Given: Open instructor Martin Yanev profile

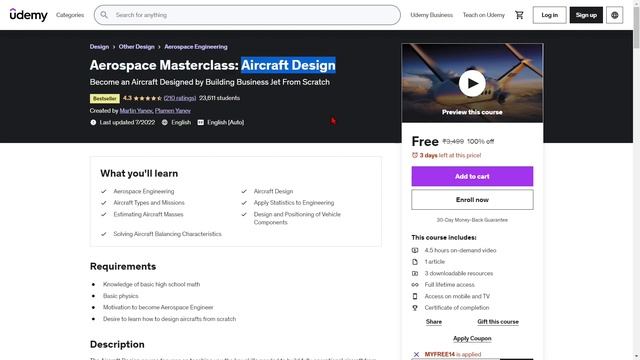Looking at the screenshot, I should [136, 111].
